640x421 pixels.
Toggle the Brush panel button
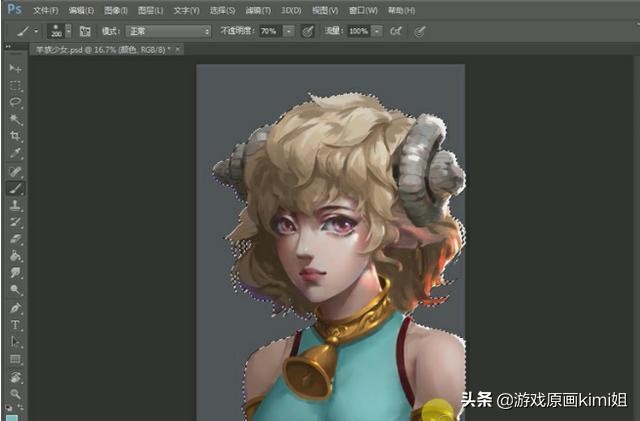click(x=85, y=31)
